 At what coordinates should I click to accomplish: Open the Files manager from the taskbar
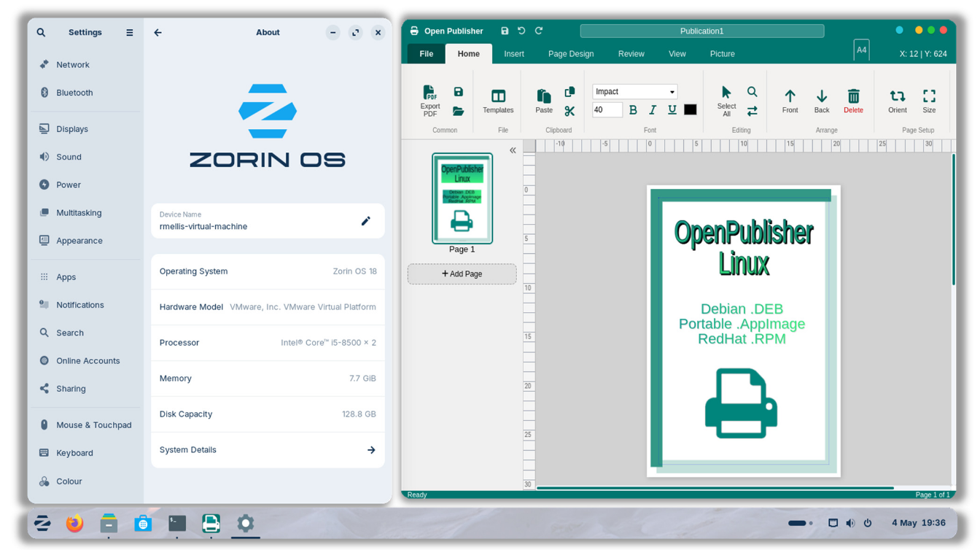[x=109, y=523]
